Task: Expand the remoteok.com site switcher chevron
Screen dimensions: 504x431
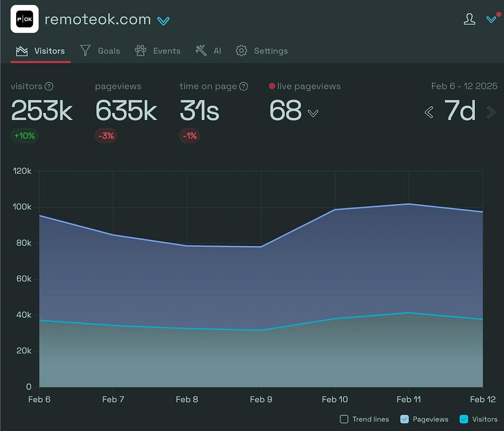Action: 163,21
